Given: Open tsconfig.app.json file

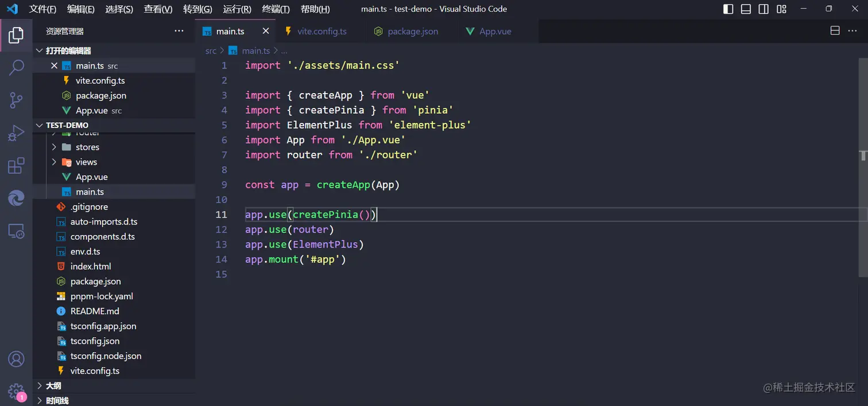Looking at the screenshot, I should point(114,326).
